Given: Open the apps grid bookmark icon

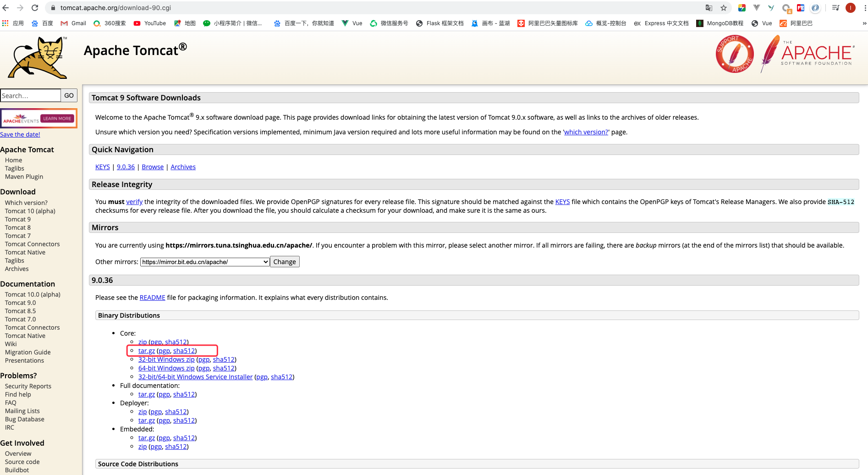Looking at the screenshot, I should [5, 23].
